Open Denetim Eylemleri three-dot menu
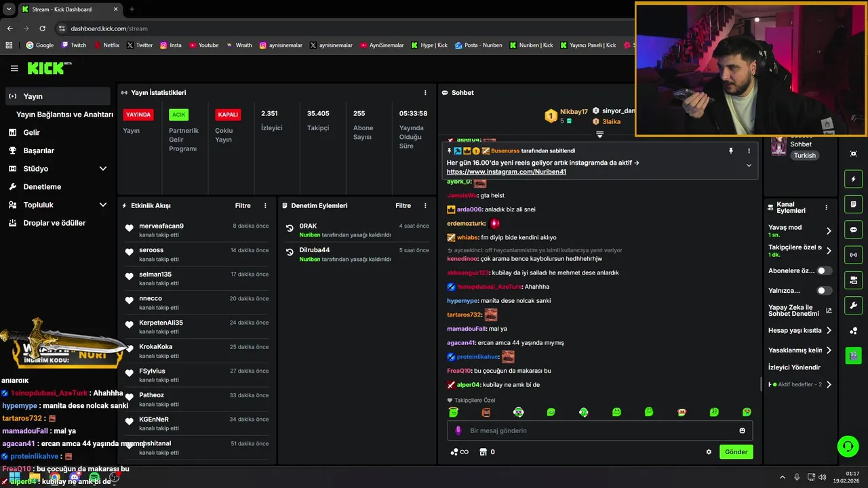This screenshot has width=868, height=488. coord(425,205)
